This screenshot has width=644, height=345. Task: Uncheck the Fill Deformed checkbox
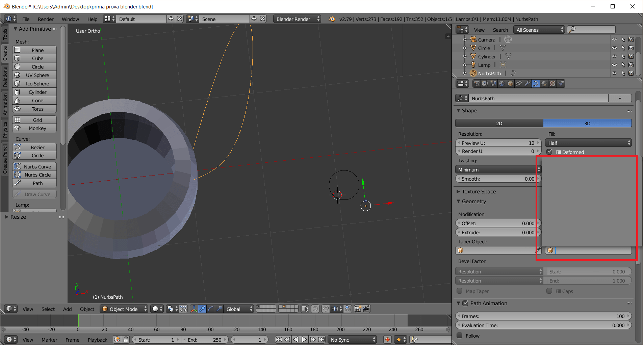[549, 152]
